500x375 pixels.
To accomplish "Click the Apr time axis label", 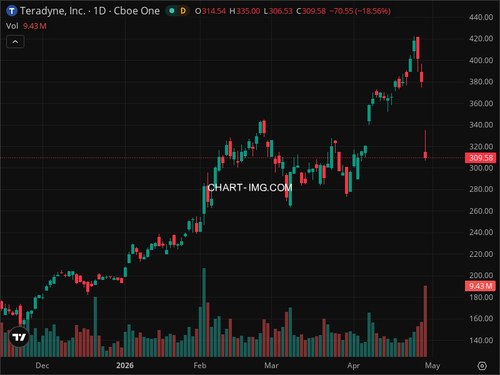I will tap(354, 366).
